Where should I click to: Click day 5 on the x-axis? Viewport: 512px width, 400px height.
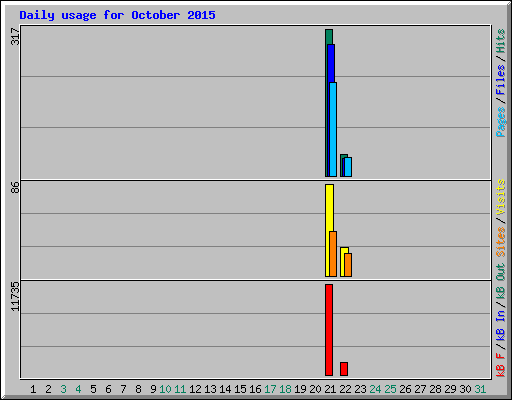(x=93, y=389)
